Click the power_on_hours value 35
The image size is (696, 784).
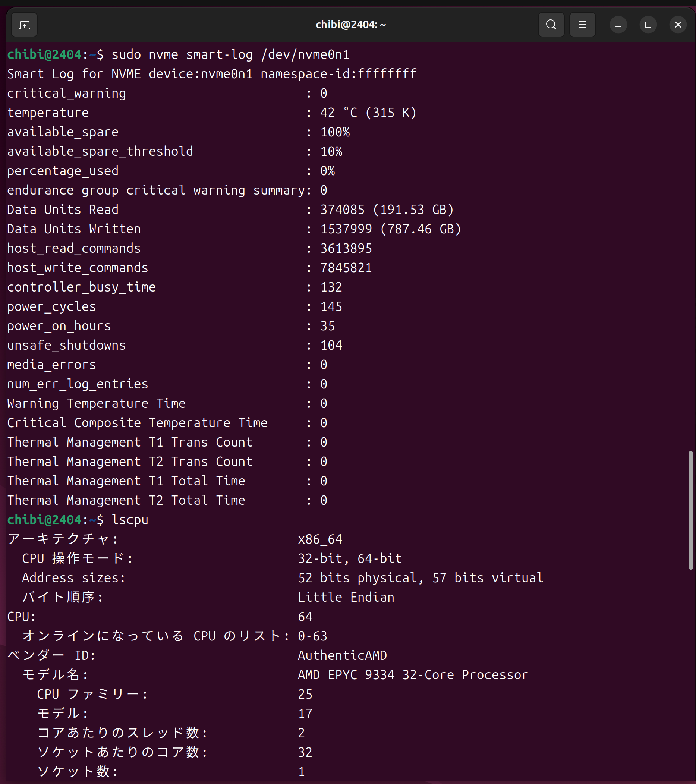tap(327, 326)
